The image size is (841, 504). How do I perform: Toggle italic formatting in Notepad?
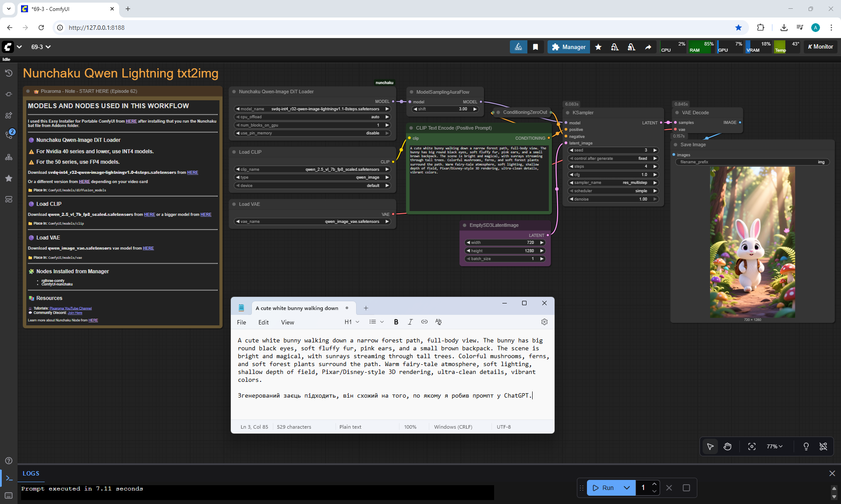410,322
